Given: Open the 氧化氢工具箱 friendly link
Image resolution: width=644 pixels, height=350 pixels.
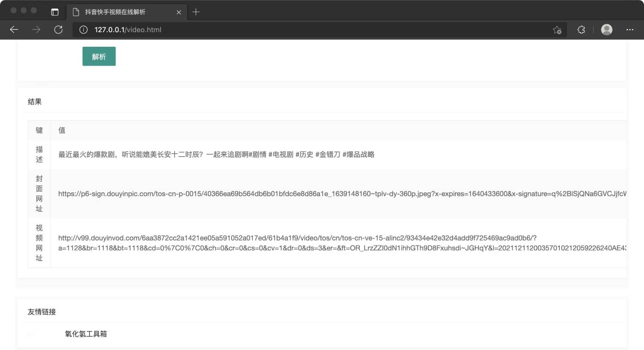Looking at the screenshot, I should (x=86, y=334).
